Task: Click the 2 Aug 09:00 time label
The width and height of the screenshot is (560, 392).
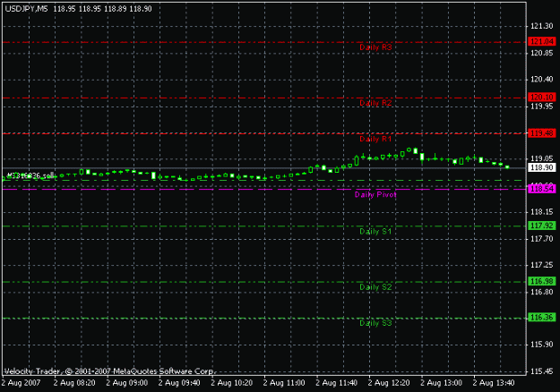Action: [127, 383]
